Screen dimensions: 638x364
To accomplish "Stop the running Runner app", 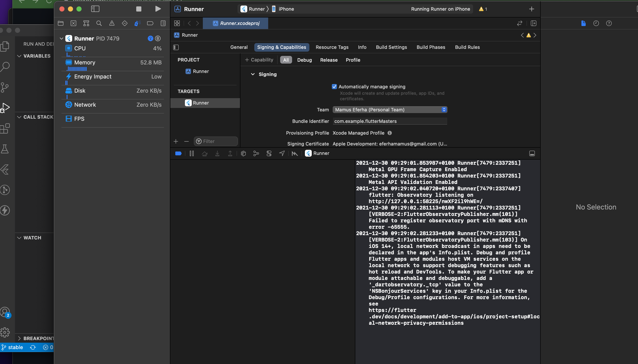I will click(x=139, y=9).
